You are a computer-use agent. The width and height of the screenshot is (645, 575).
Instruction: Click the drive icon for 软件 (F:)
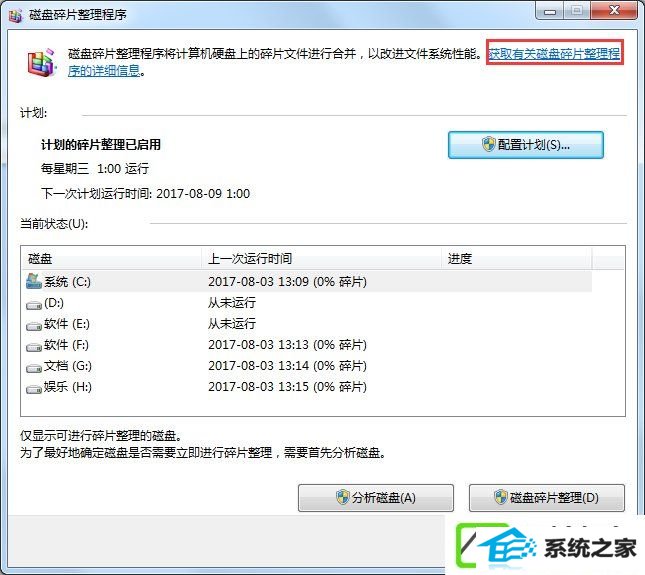click(34, 347)
